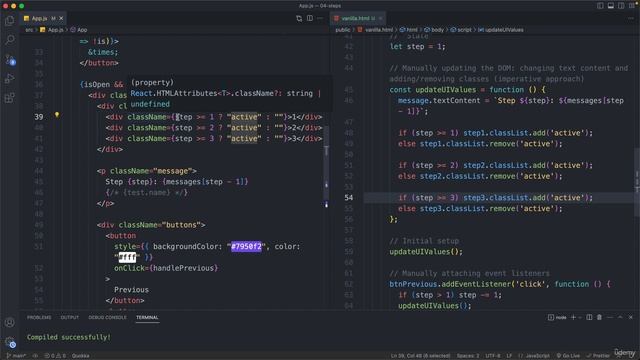The height and width of the screenshot is (360, 640).
Task: Click the vanilla.html breadcrumb segment
Action: click(x=376, y=30)
